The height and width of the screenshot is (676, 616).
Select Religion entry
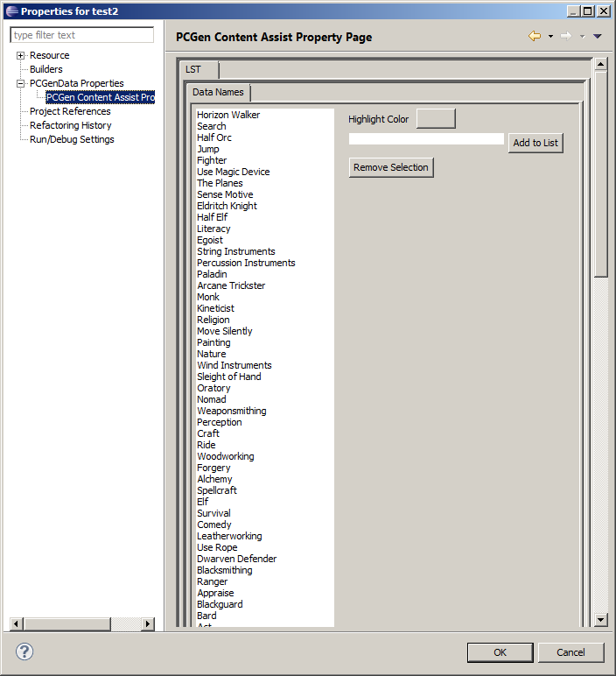pyautogui.click(x=213, y=320)
